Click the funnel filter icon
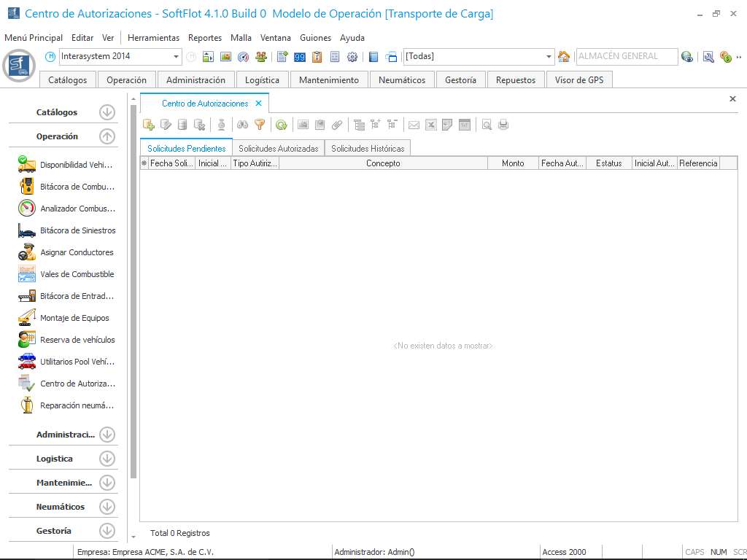The image size is (747, 560). coord(260,125)
